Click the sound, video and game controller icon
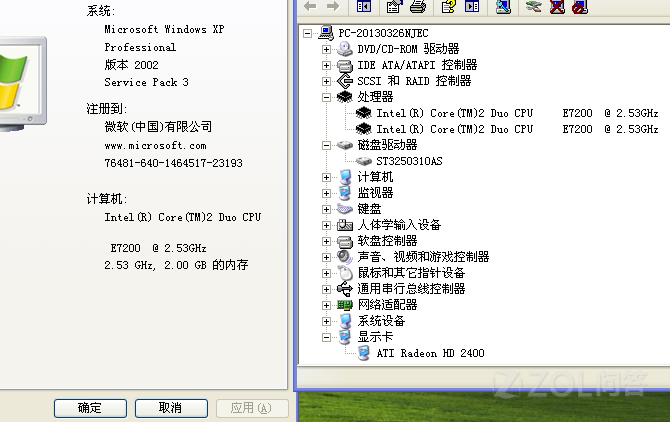Image resolution: width=670 pixels, height=422 pixels. click(344, 257)
